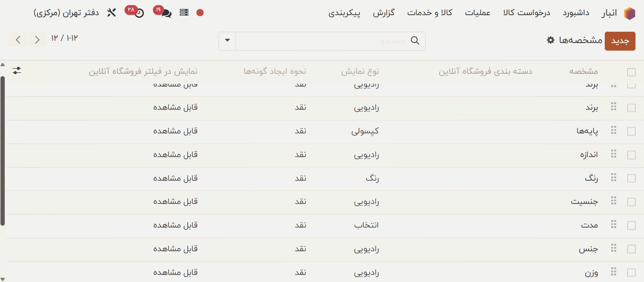Click the scrollbar up arrow

point(2,64)
